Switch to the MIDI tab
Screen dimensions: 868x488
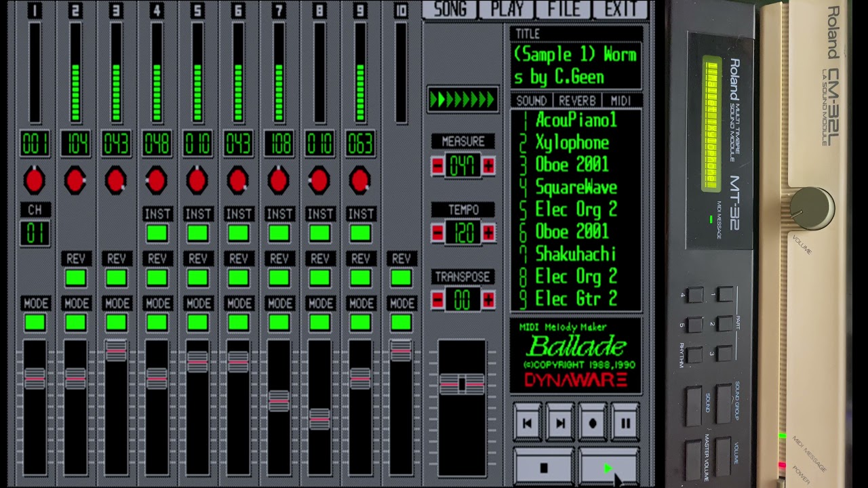(x=620, y=100)
